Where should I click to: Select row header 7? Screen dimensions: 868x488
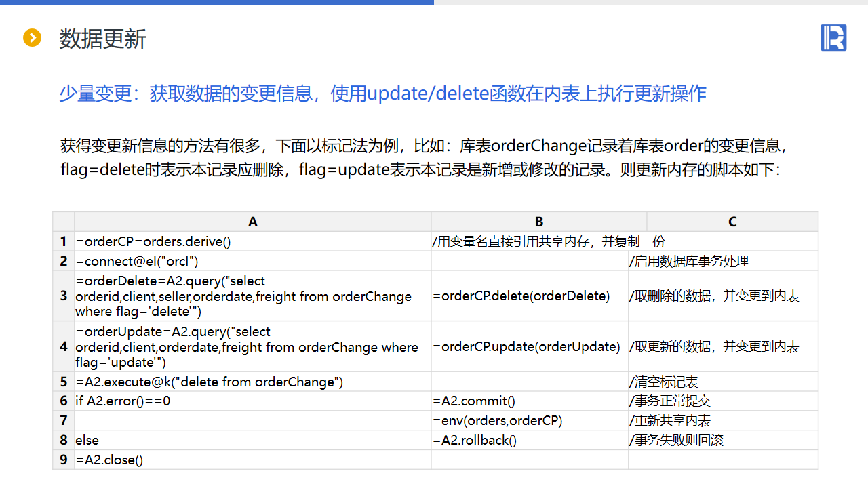(x=64, y=421)
